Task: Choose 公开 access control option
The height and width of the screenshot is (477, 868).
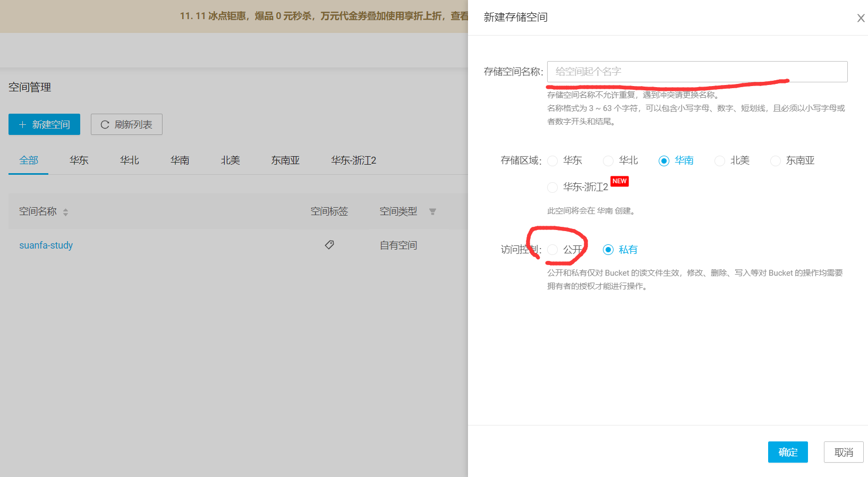Action: 552,250
